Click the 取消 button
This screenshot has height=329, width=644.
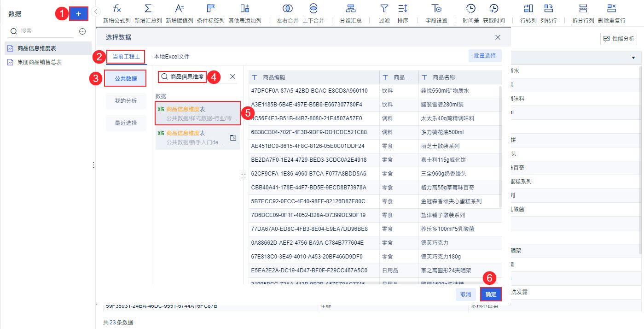pyautogui.click(x=465, y=294)
